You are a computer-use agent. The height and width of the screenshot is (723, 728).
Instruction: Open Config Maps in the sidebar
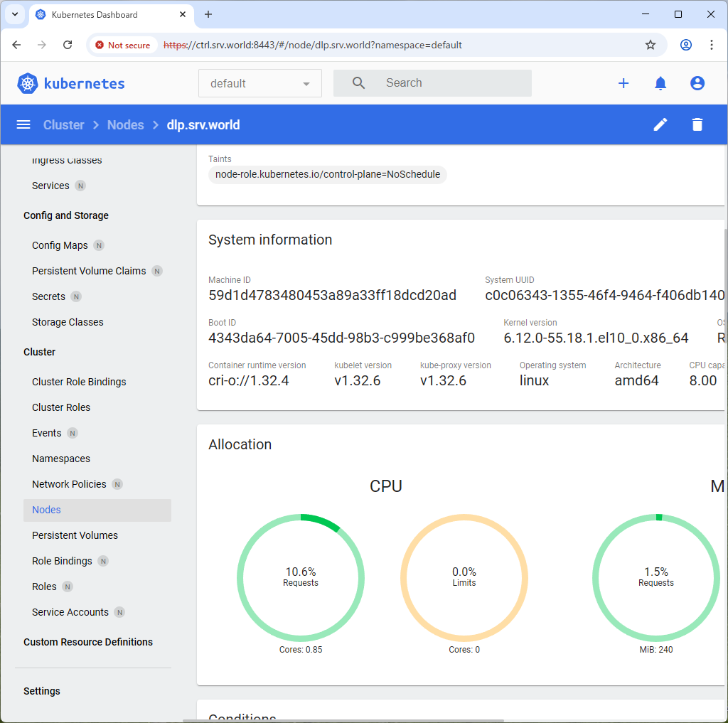point(60,245)
